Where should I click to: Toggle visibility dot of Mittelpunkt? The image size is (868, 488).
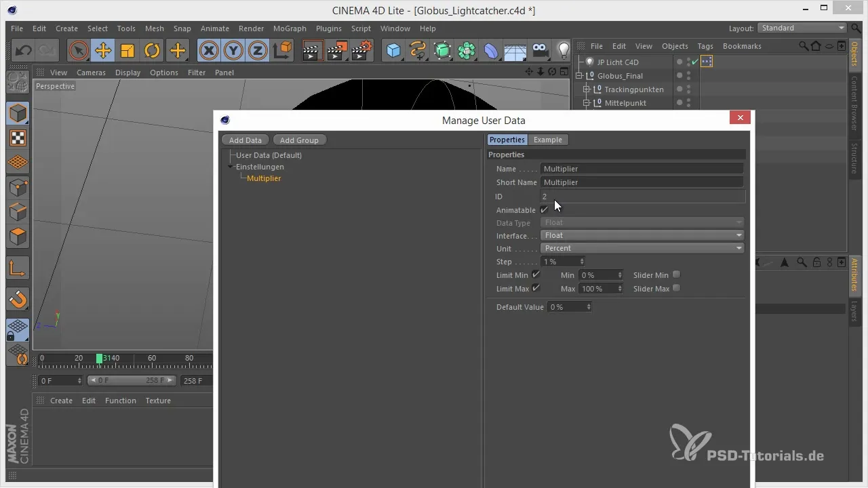tap(679, 102)
